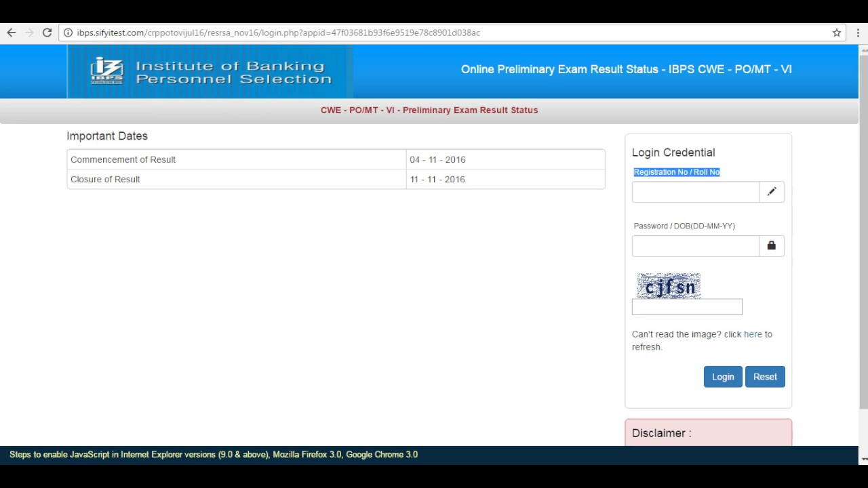The height and width of the screenshot is (488, 868).
Task: Click the lock icon beside password field
Action: 772,246
